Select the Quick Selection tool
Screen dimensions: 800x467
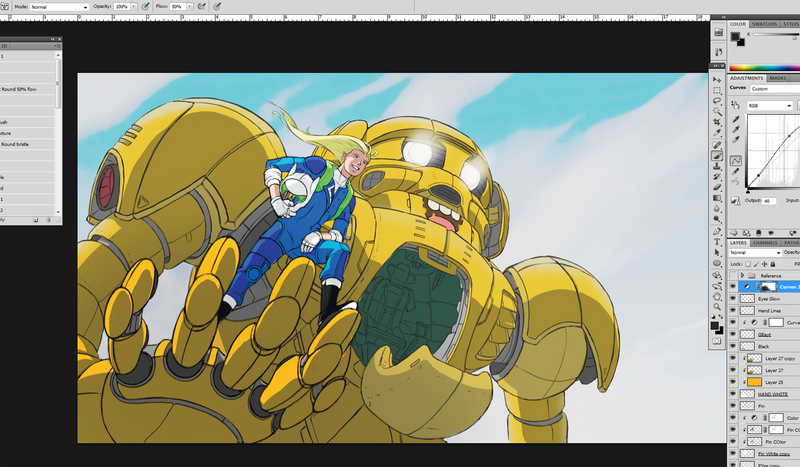pyautogui.click(x=717, y=111)
